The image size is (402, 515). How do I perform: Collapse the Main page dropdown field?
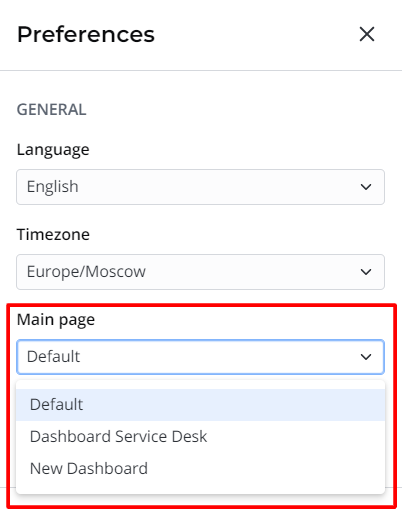pos(200,357)
